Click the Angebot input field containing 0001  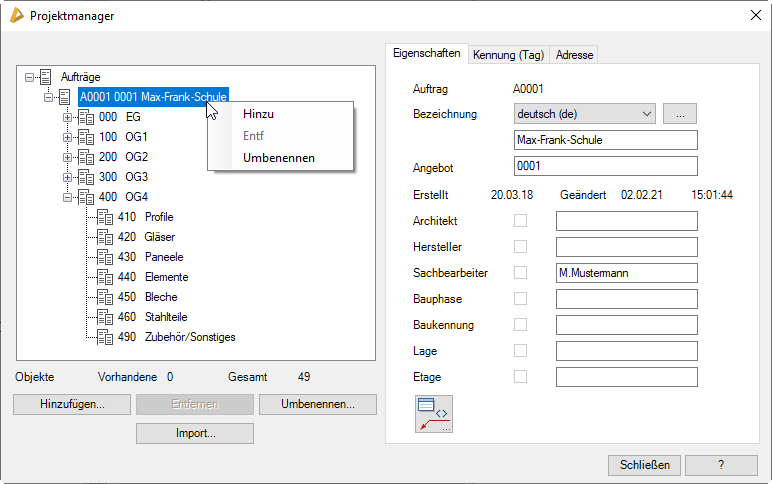coord(604,166)
